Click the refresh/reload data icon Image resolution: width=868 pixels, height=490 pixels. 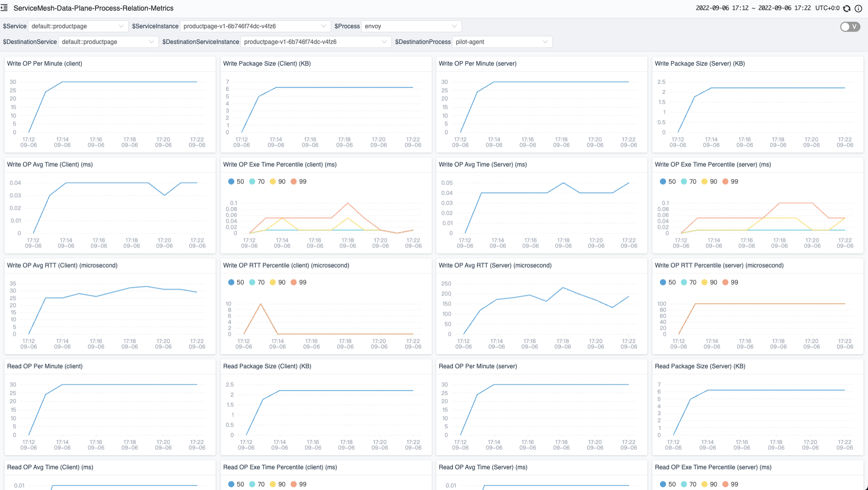click(847, 9)
